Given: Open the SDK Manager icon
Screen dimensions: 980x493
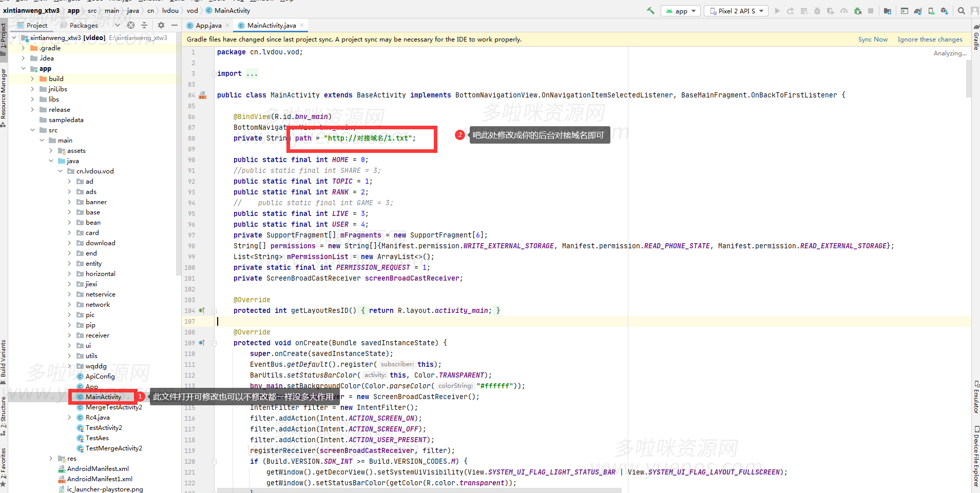Looking at the screenshot, I should click(944, 11).
